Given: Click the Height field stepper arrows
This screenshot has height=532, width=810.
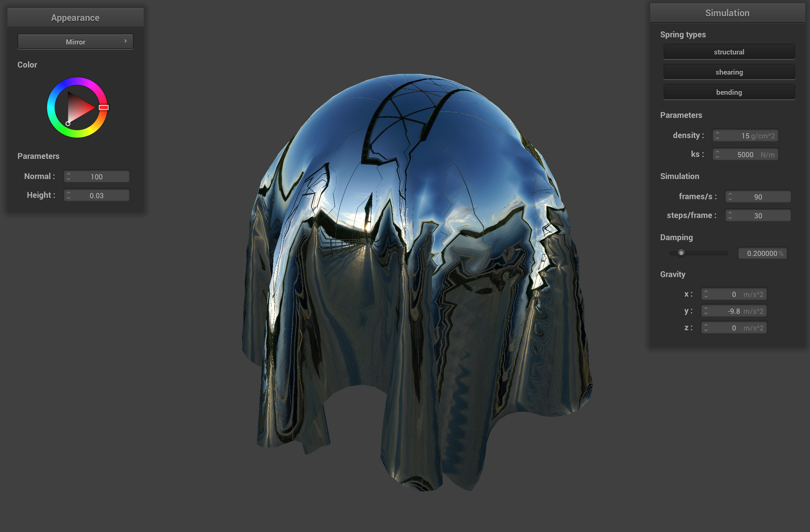Looking at the screenshot, I should (69, 195).
